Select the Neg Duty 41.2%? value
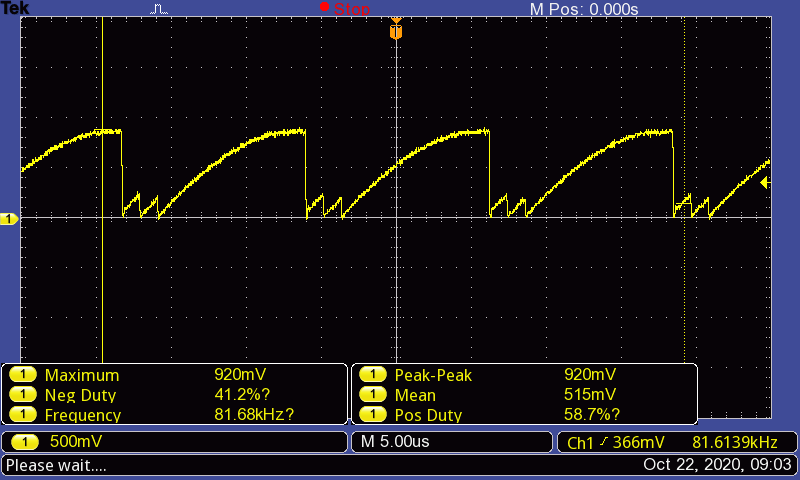Screen dimensions: 800x480 242,394
